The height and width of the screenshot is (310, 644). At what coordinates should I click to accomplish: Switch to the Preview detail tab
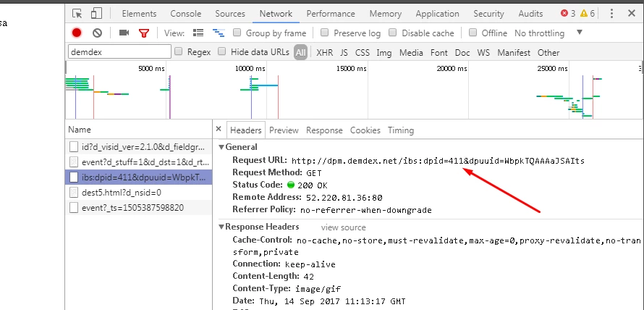click(284, 130)
